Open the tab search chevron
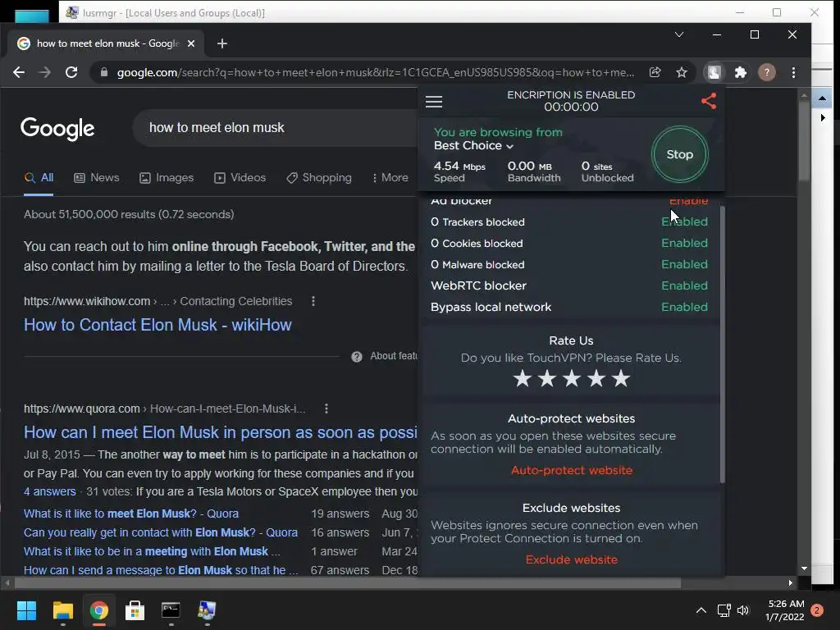The image size is (840, 630). 678,34
